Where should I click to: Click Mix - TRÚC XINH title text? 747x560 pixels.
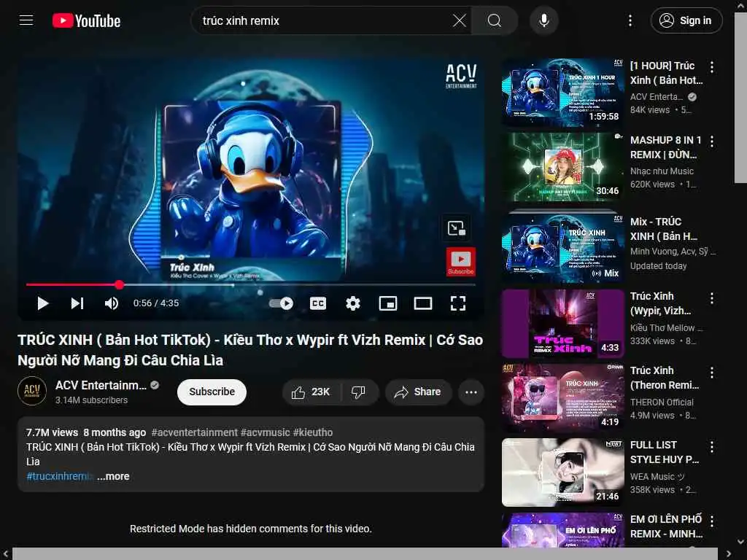point(664,228)
